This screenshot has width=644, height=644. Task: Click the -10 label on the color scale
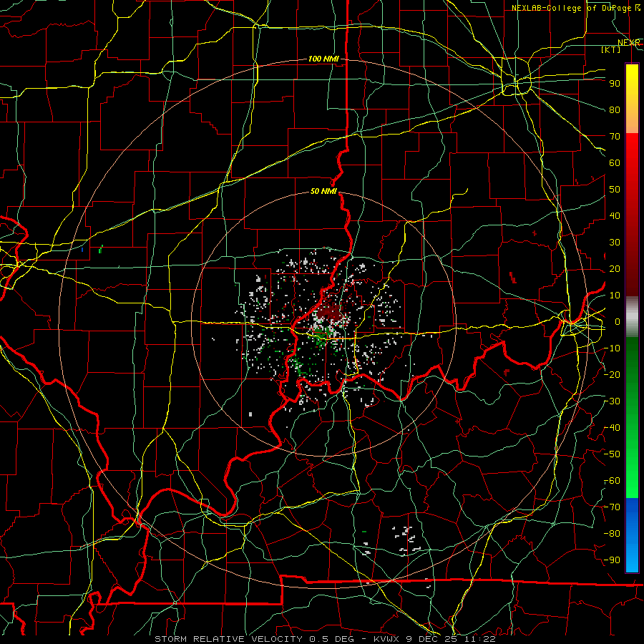(612, 348)
